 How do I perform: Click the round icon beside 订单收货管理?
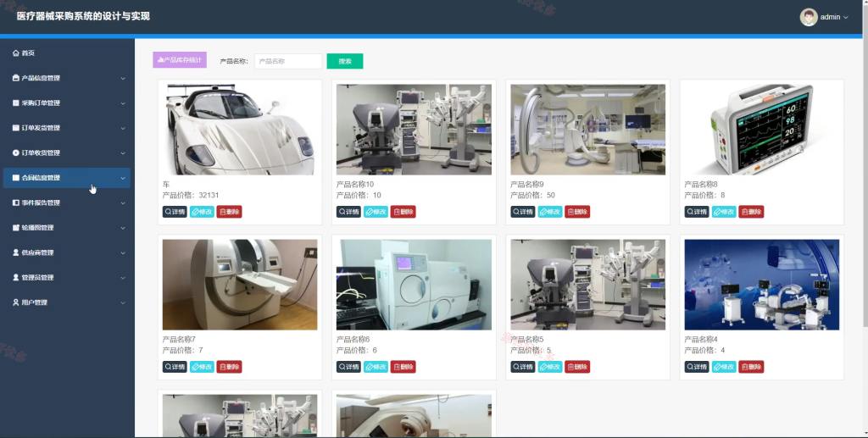tap(15, 152)
